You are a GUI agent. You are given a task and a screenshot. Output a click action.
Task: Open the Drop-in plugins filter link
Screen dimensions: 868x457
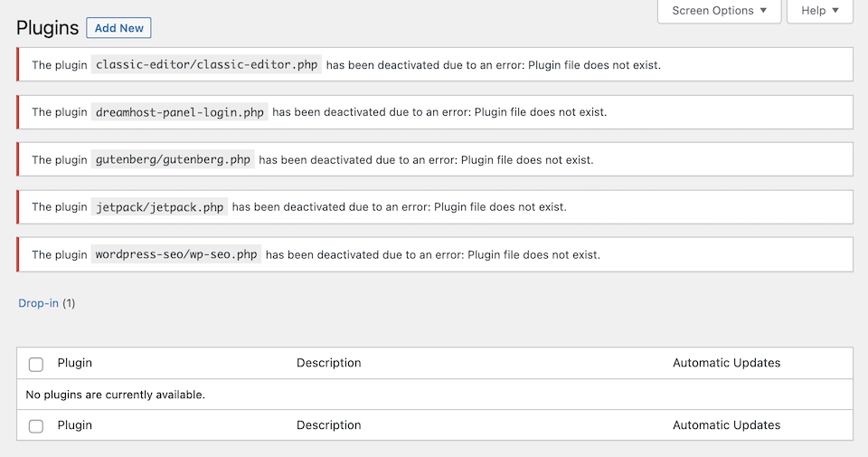(38, 303)
